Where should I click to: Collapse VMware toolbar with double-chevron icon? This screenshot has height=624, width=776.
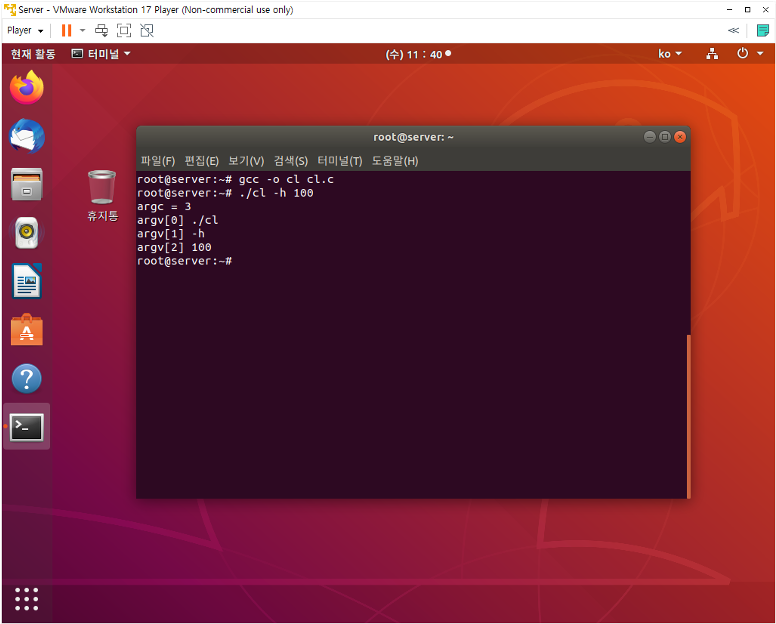coord(733,31)
